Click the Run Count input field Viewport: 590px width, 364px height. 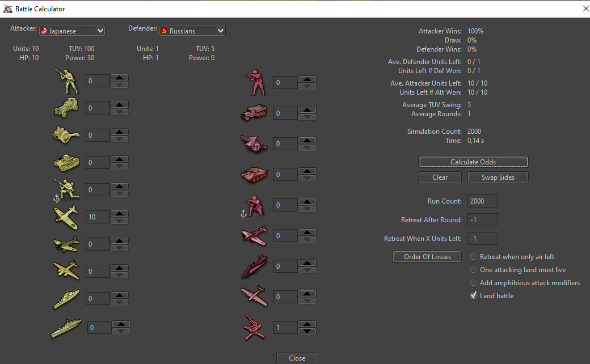tap(482, 201)
